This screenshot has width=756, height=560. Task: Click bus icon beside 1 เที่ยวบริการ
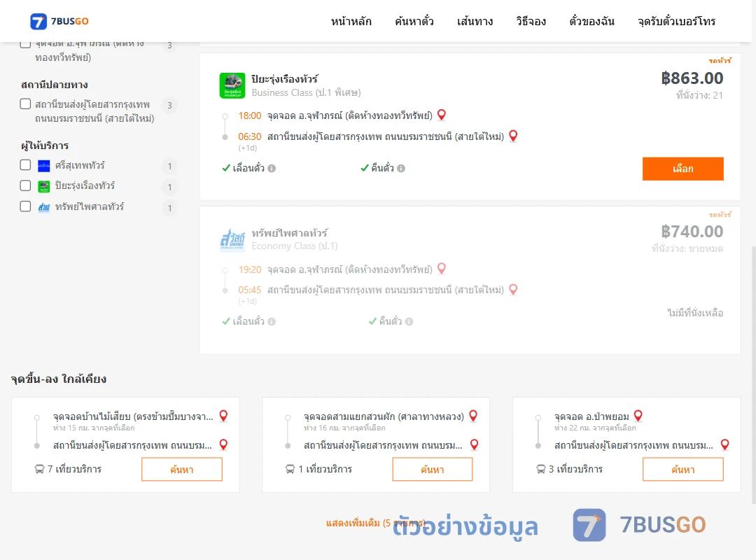point(290,469)
